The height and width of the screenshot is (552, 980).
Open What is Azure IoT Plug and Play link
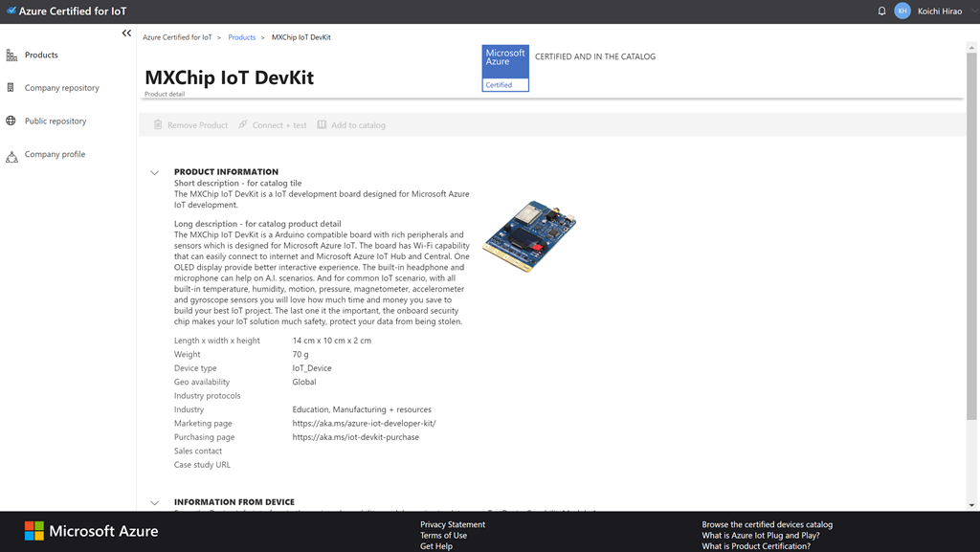click(760, 535)
